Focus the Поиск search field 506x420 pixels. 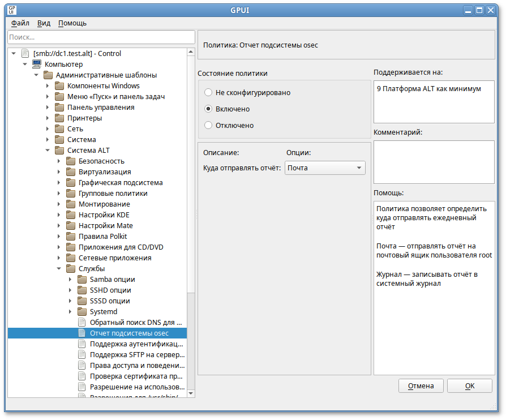(x=101, y=37)
